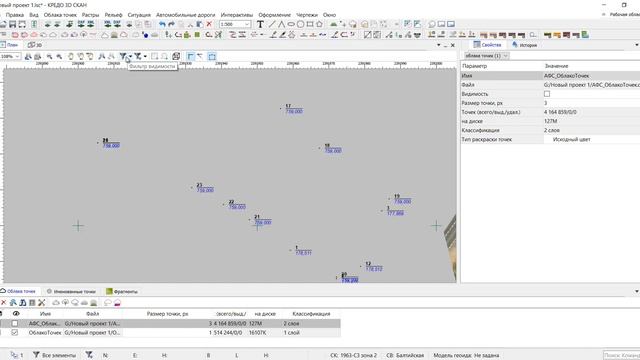Switch to the Свойства tab
The height and width of the screenshot is (360, 640).
pos(487,45)
